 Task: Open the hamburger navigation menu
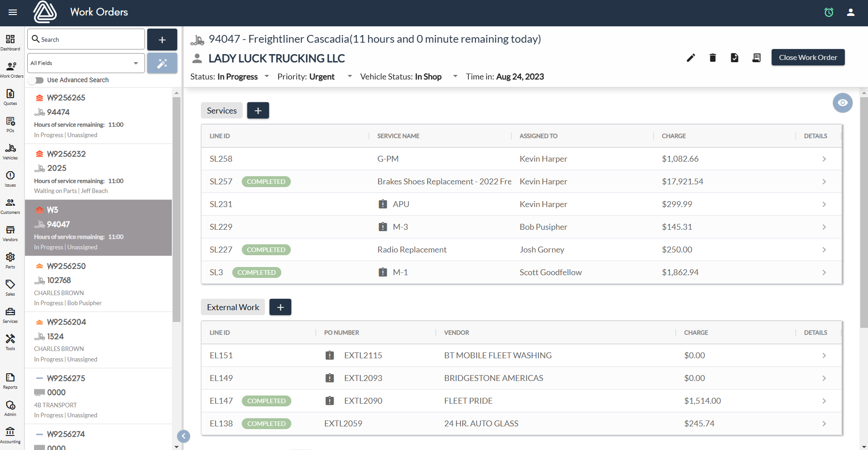[12, 12]
